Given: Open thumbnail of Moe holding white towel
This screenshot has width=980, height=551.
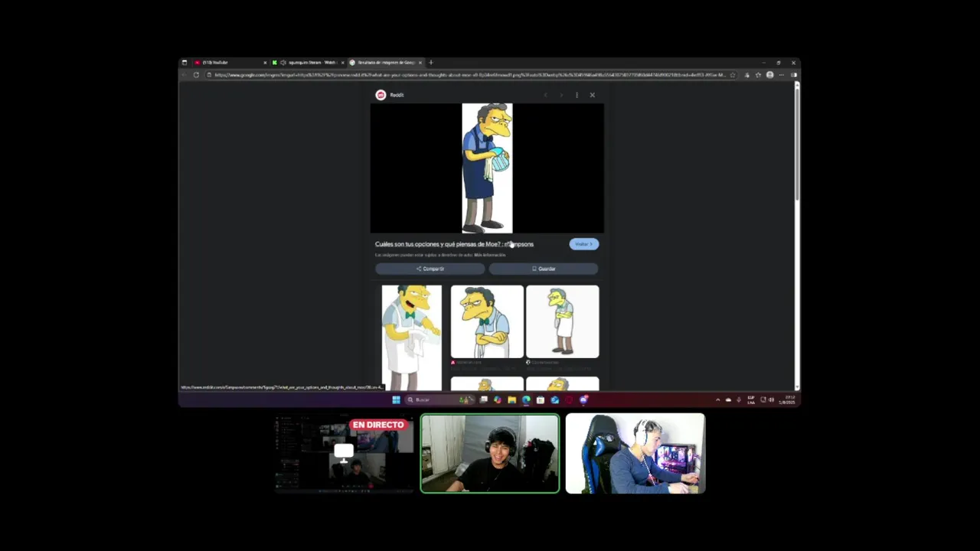Looking at the screenshot, I should click(412, 337).
